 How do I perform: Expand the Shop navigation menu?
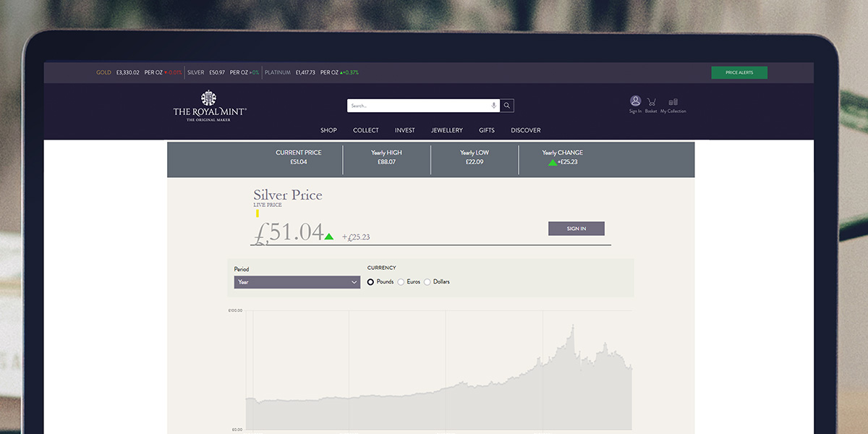click(328, 130)
